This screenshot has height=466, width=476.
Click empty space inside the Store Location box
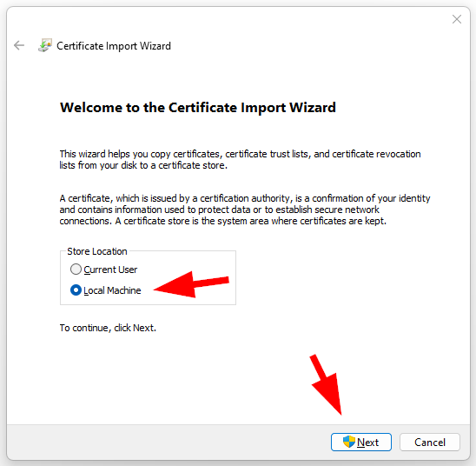(x=195, y=261)
